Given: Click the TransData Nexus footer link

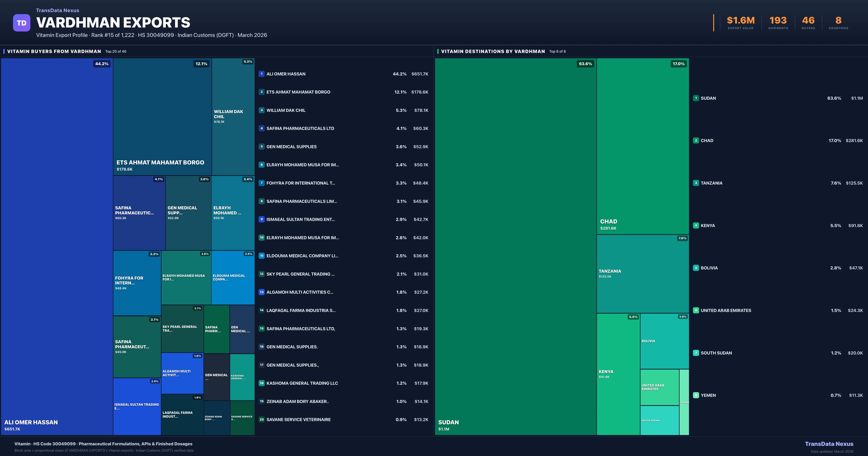Looking at the screenshot, I should point(829,444).
